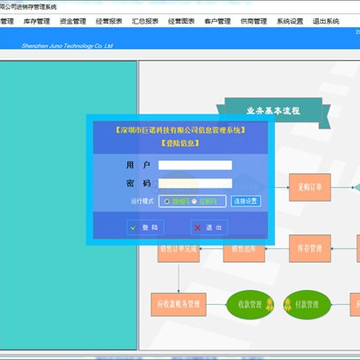Open the 应收款账务管理 flowchart box
The width and height of the screenshot is (360, 360).
point(179,304)
